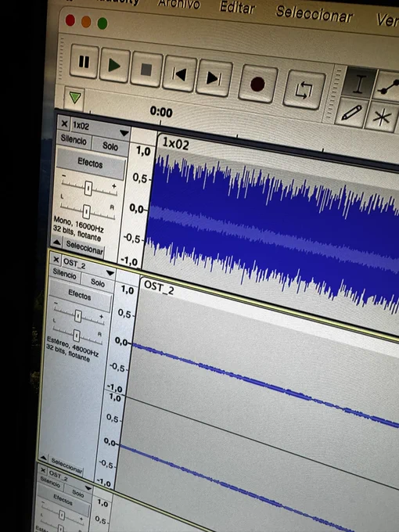Click the 0:00 mark on the timeline ruler

161,112
